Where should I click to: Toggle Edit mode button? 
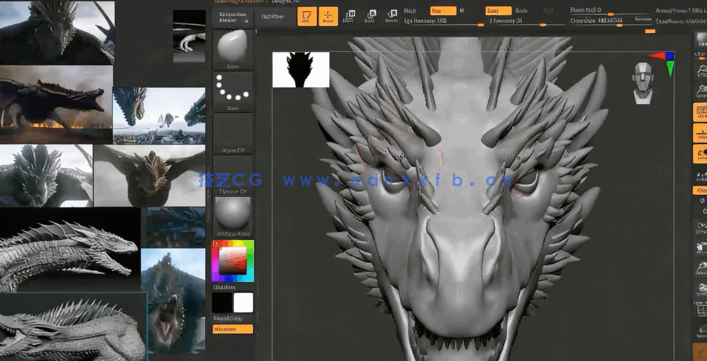pyautogui.click(x=307, y=16)
